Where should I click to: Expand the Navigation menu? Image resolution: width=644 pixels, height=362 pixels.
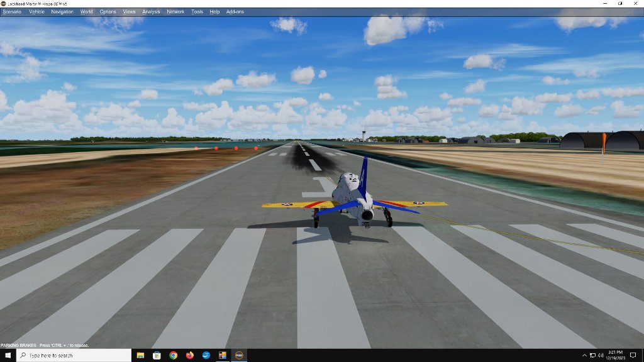(x=62, y=11)
